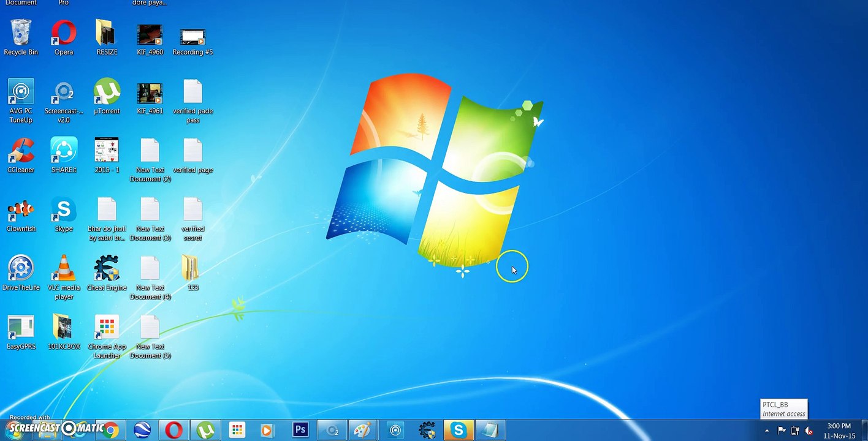The image size is (868, 441).
Task: Select the VLC media player shortcut
Action: 64,277
